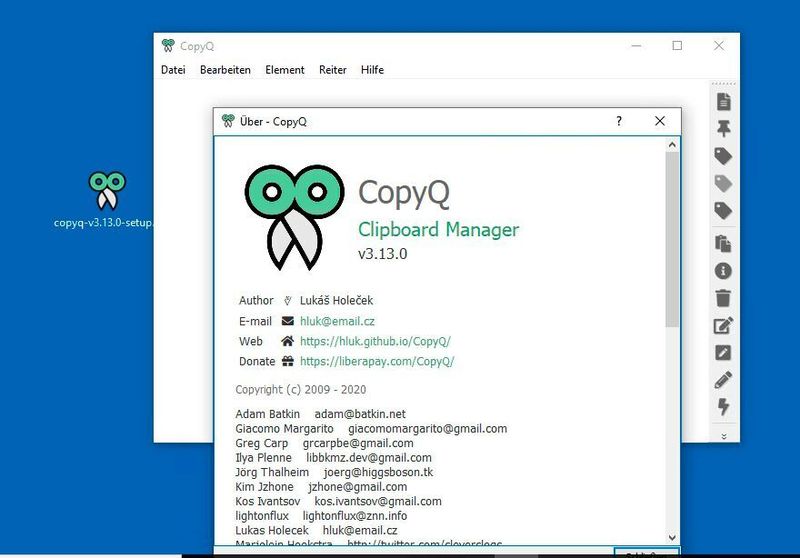Click the envelope icon beside E-mail

[288, 321]
